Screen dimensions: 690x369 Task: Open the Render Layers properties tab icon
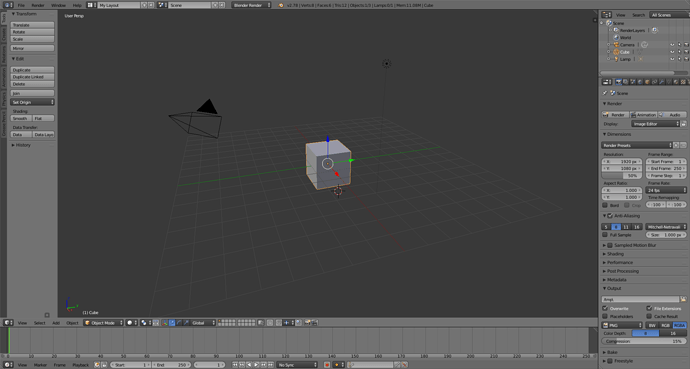pos(625,82)
